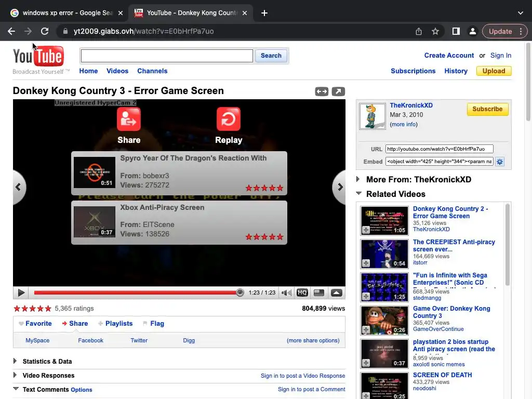Open video in pop-out window icon
This screenshot has height=399, width=532.
[338, 91]
